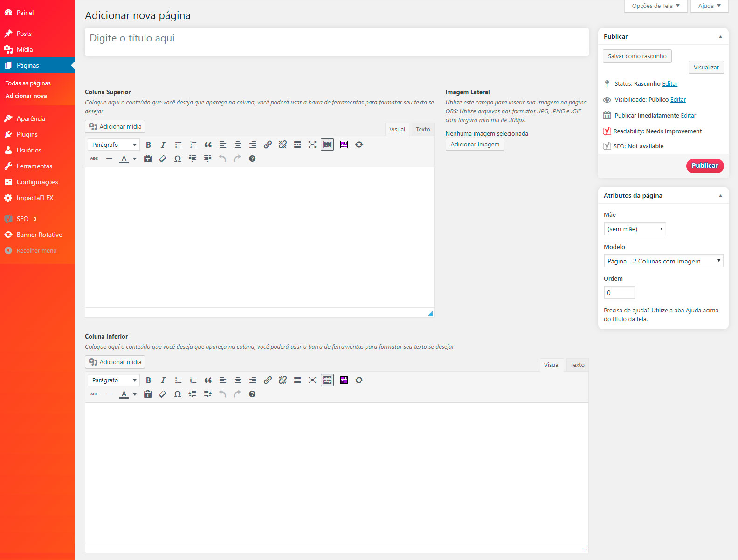Image resolution: width=738 pixels, height=560 pixels.
Task: Toggle toolbar kitchen sink in Coluna Inferior editor
Action: pyautogui.click(x=327, y=380)
